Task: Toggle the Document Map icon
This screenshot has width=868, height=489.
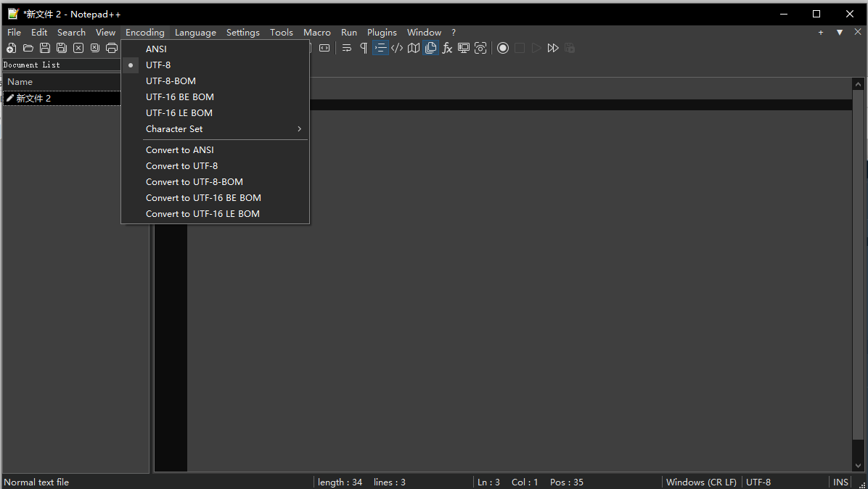Action: coord(414,48)
